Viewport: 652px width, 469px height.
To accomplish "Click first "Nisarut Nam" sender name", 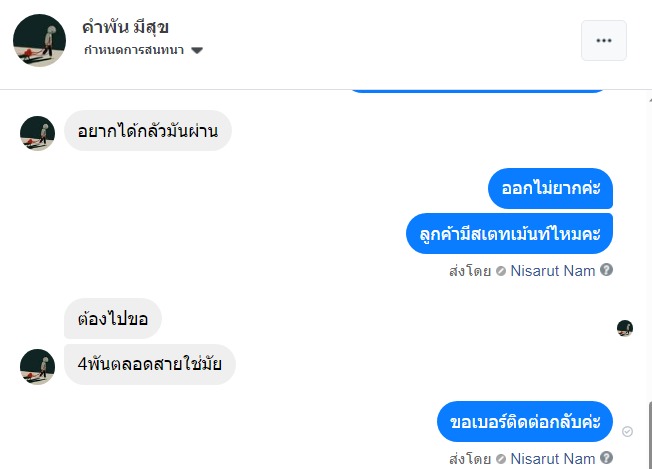I will [553, 270].
